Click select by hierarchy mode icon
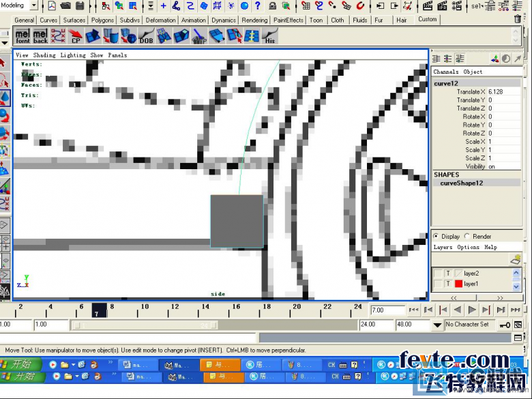532x399 pixels. point(106,5)
